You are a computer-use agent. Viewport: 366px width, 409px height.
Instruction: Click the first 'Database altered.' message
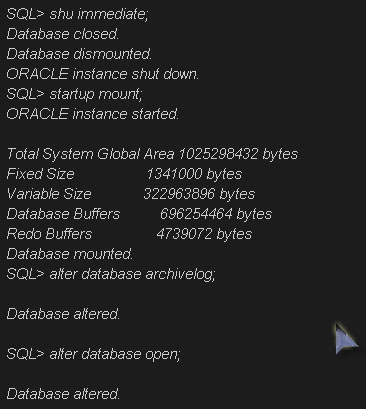(63, 314)
